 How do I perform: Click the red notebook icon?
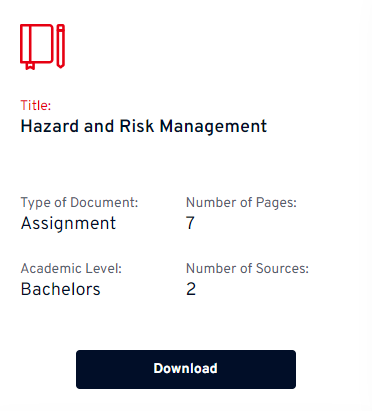pyautogui.click(x=37, y=47)
